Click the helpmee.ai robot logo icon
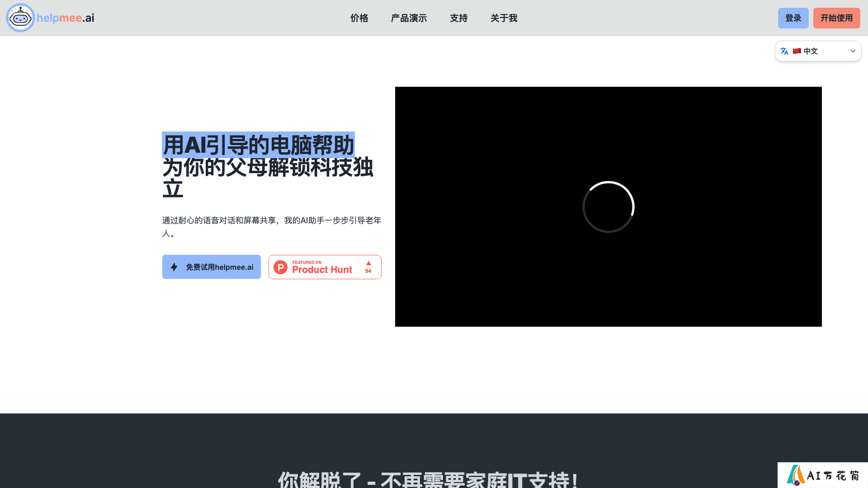Image resolution: width=868 pixels, height=488 pixels. point(20,18)
